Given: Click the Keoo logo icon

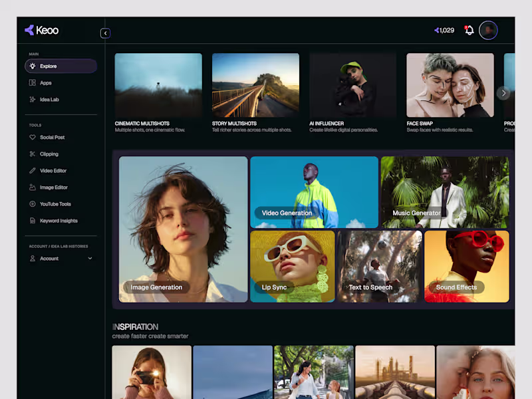Looking at the screenshot, I should [29, 30].
